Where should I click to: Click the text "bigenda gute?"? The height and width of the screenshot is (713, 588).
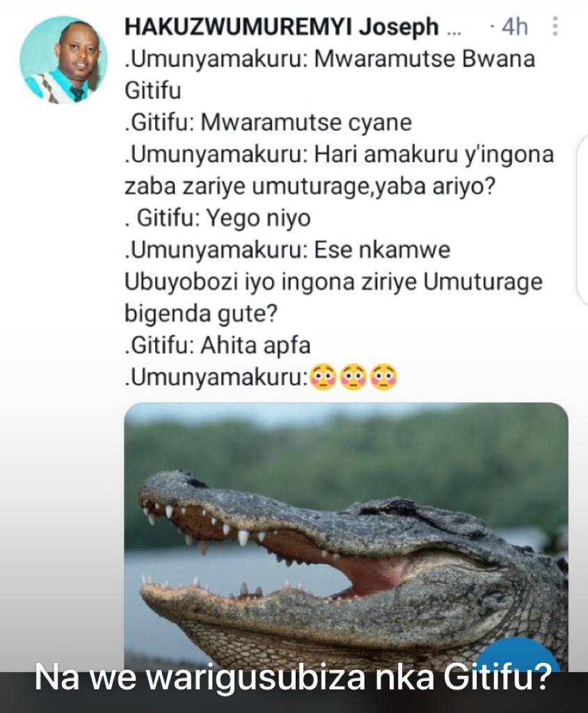pyautogui.click(x=200, y=313)
